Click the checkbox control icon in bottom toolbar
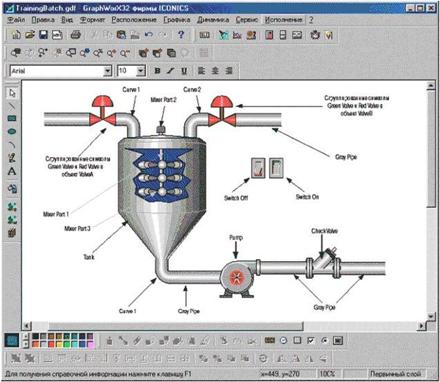 point(311,340)
